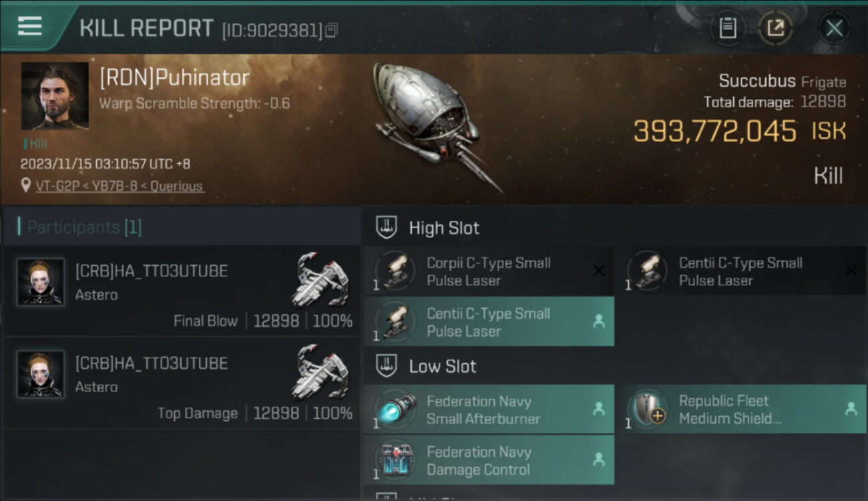The width and height of the screenshot is (868, 501).
Task: Select Corpii C-Type Small Pulse Laser
Action: point(489,271)
